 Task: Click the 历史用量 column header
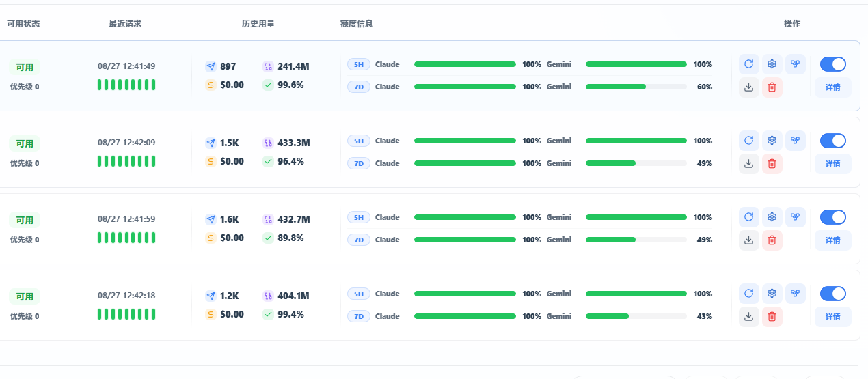click(258, 24)
